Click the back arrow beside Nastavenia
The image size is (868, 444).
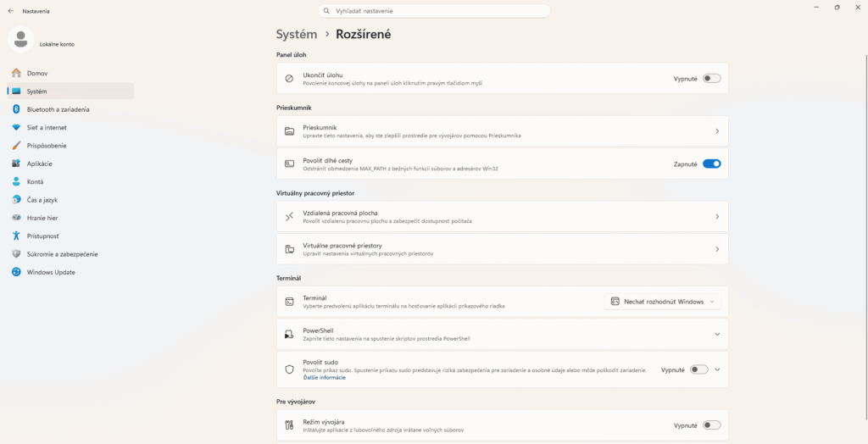point(10,10)
